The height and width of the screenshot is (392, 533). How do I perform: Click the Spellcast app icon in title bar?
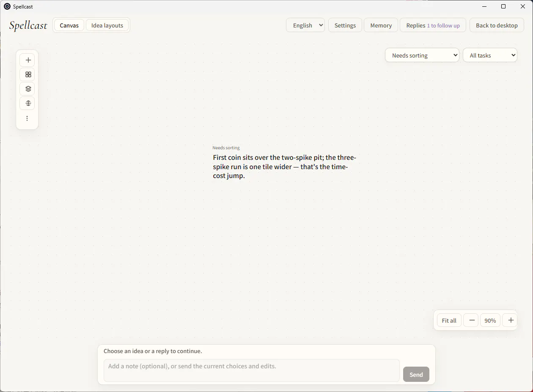(7, 6)
